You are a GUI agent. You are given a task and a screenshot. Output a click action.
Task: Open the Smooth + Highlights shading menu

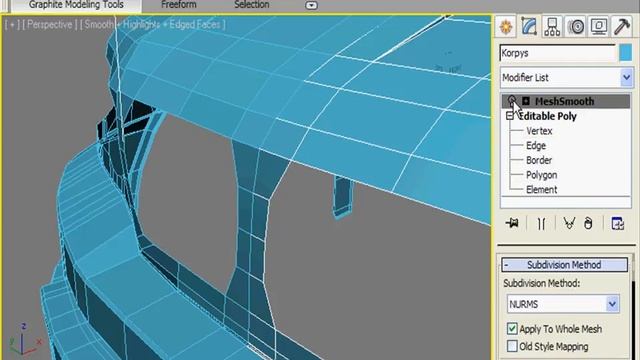[x=152, y=24]
